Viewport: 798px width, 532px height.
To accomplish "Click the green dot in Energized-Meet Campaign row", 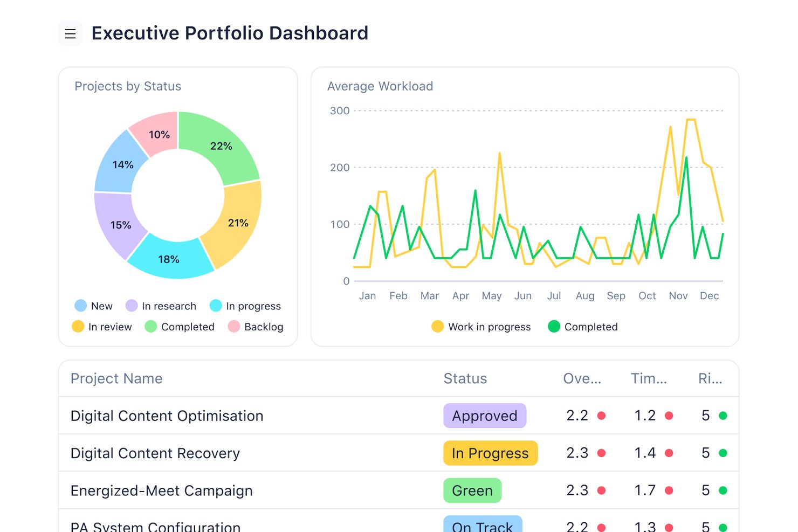I will [x=723, y=490].
